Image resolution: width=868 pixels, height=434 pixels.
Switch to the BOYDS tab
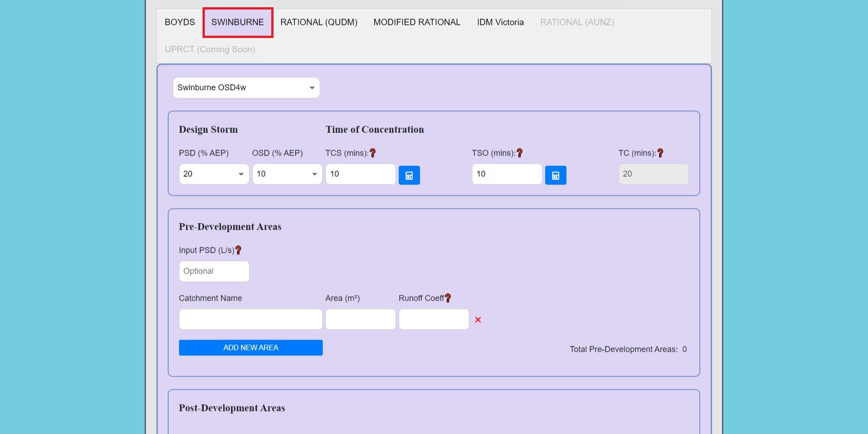pos(180,22)
